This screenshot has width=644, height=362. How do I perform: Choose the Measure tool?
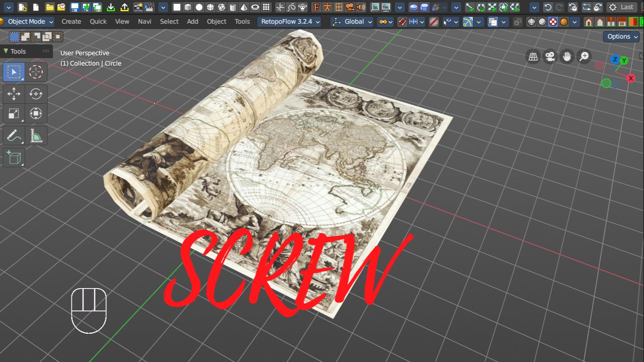(x=36, y=136)
